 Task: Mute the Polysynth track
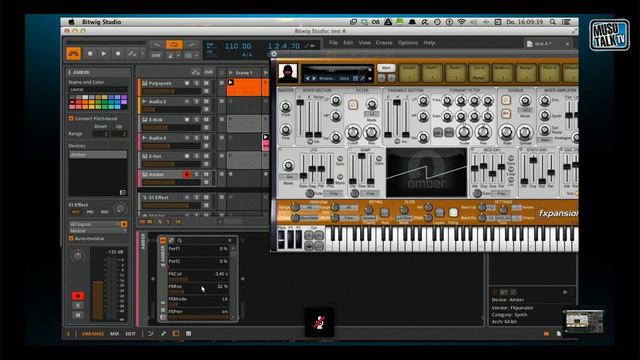tap(206, 83)
